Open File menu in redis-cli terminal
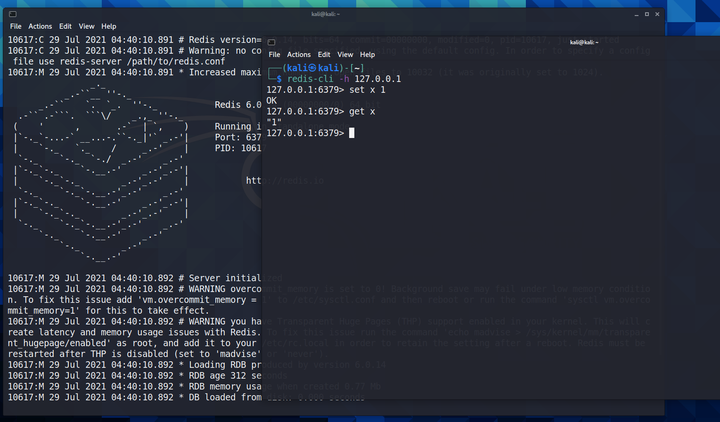 point(275,55)
